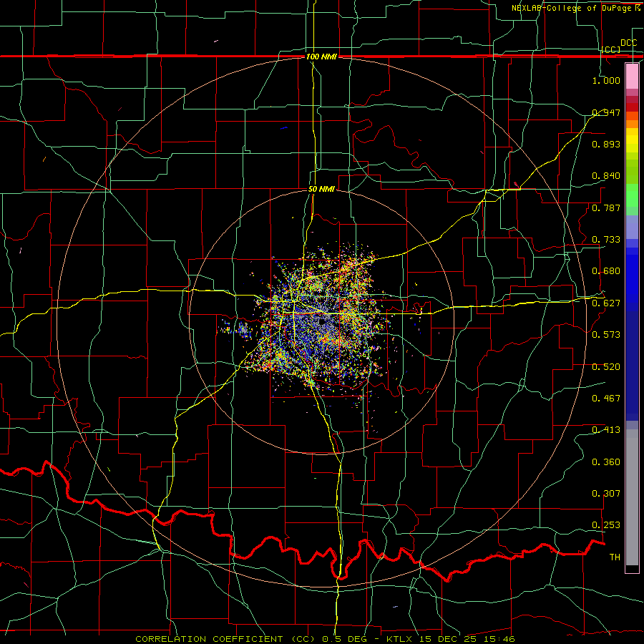Click the 0.467 legend value
Image resolution: width=644 pixels, height=644 pixels.
[606, 399]
